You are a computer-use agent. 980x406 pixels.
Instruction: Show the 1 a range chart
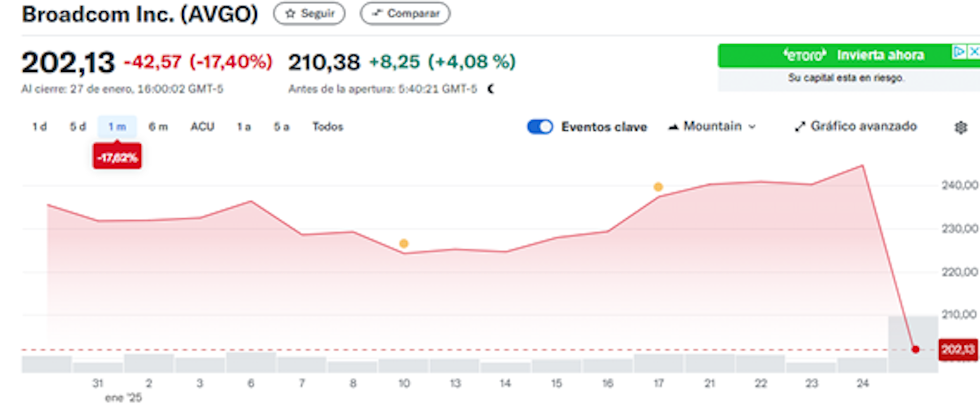pos(243,127)
